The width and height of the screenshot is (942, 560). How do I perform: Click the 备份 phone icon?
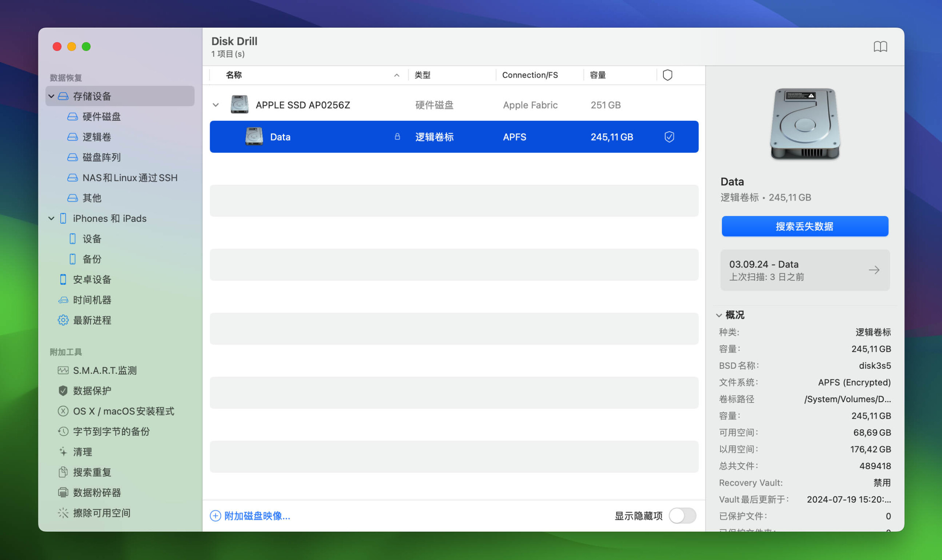point(72,259)
